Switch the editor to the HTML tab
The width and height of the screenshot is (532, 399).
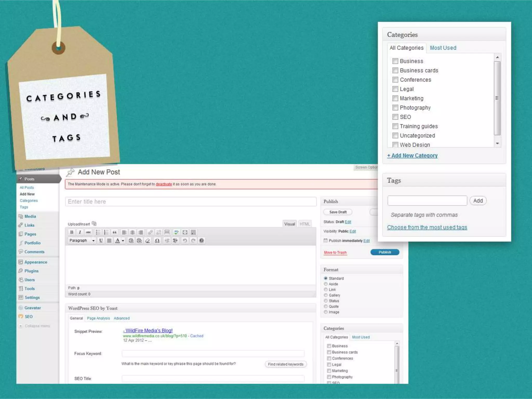(305, 224)
